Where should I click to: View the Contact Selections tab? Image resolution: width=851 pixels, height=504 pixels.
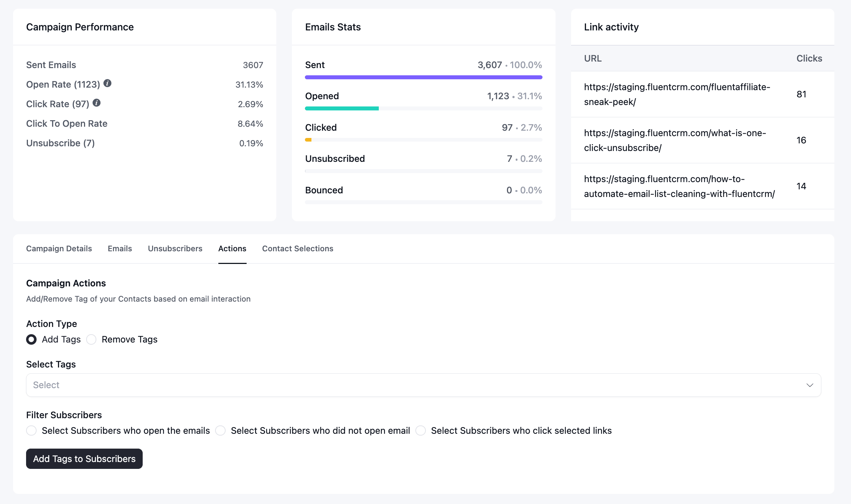[x=298, y=248]
